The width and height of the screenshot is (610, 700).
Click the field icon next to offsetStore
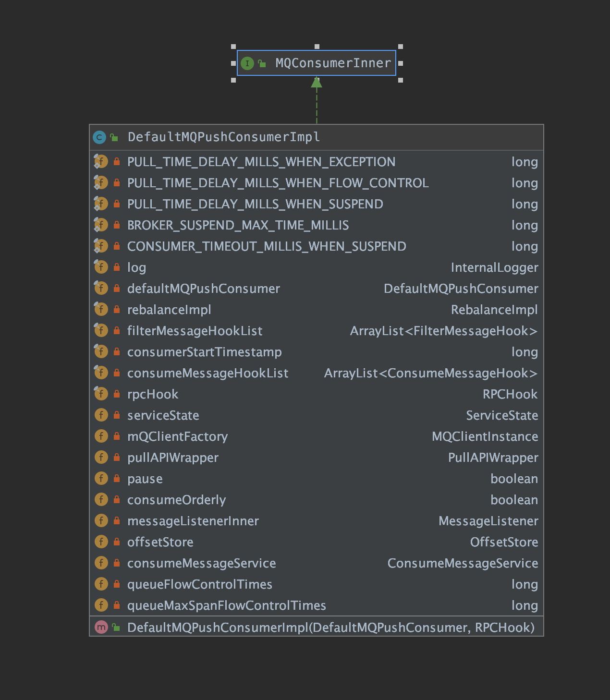(101, 542)
